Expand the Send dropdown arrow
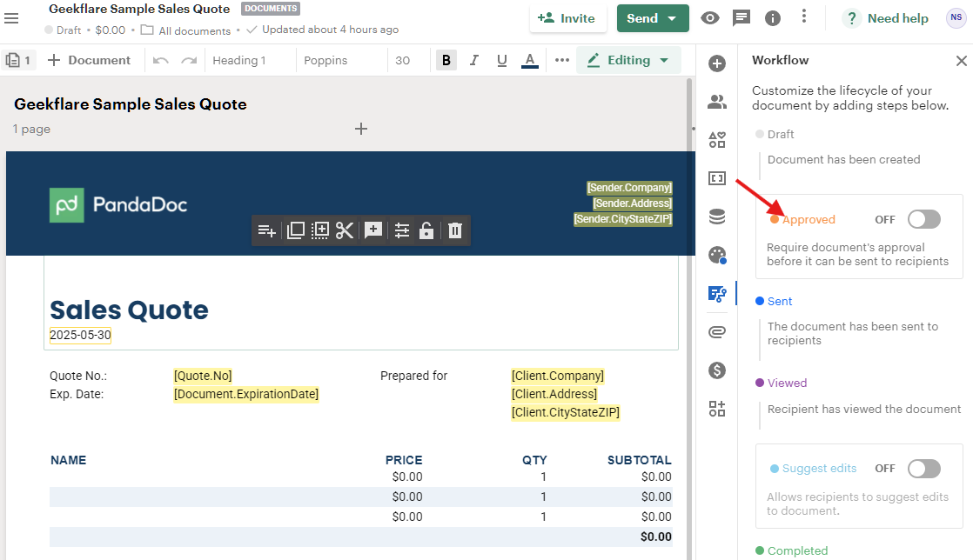Screen dimensions: 973x560 pos(672,18)
